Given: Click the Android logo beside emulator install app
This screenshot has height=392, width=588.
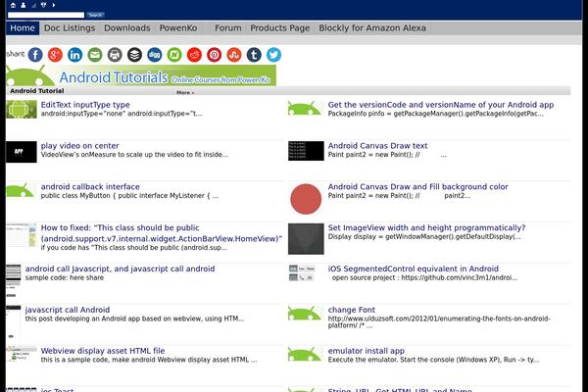Looking at the screenshot, I should tap(304, 354).
